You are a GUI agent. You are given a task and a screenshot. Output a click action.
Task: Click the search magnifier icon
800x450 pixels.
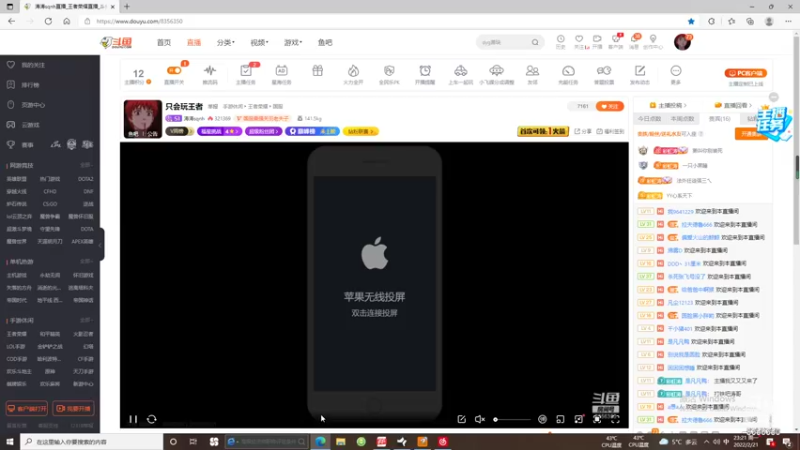[x=535, y=42]
